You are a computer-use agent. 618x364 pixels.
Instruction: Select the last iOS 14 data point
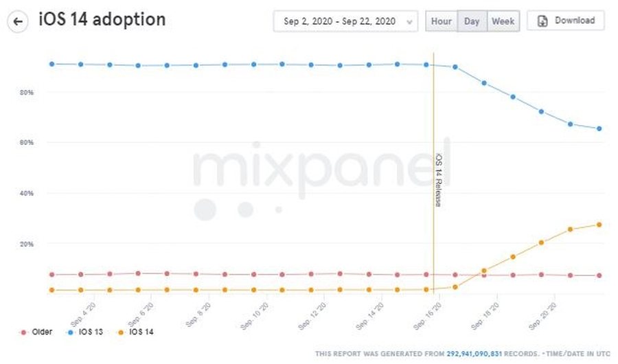pos(599,225)
